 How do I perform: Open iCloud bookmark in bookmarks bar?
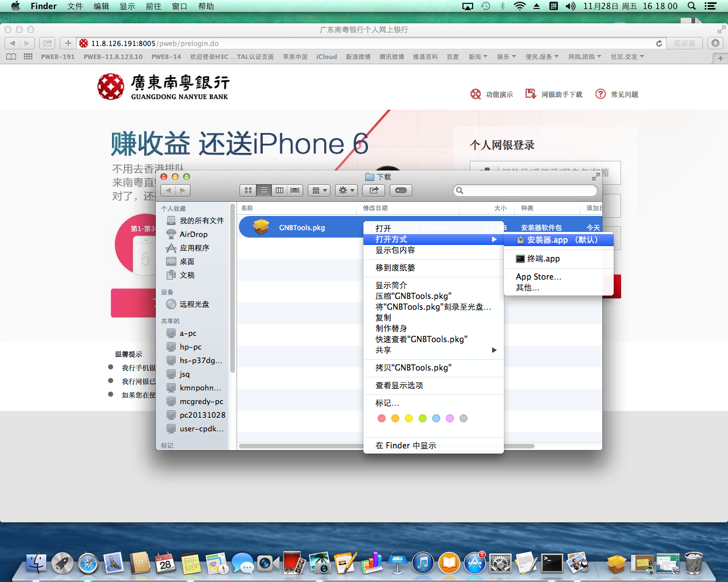pos(326,57)
